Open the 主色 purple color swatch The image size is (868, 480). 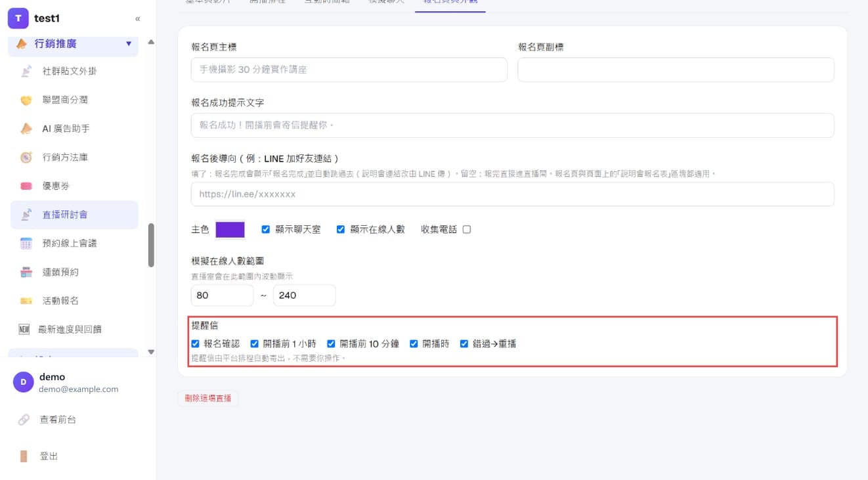(x=230, y=230)
